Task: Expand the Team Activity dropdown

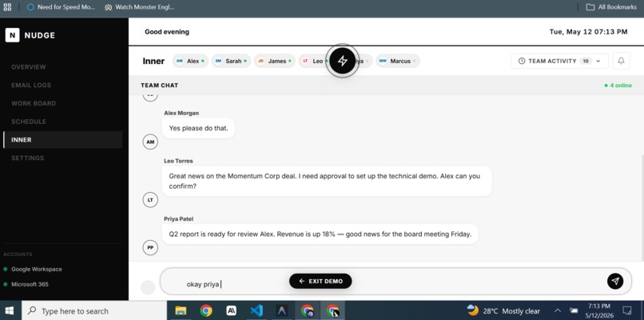Action: (559, 61)
